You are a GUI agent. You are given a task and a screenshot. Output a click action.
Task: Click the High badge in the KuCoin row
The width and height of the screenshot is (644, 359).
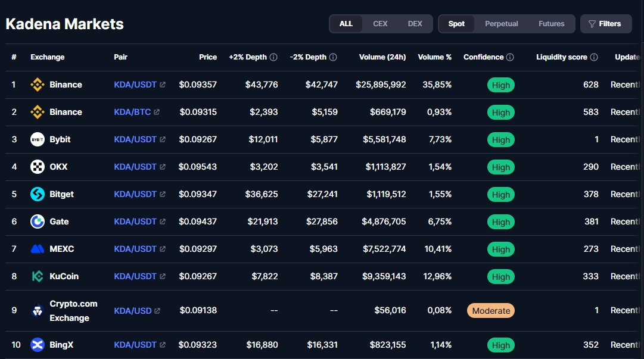point(500,276)
